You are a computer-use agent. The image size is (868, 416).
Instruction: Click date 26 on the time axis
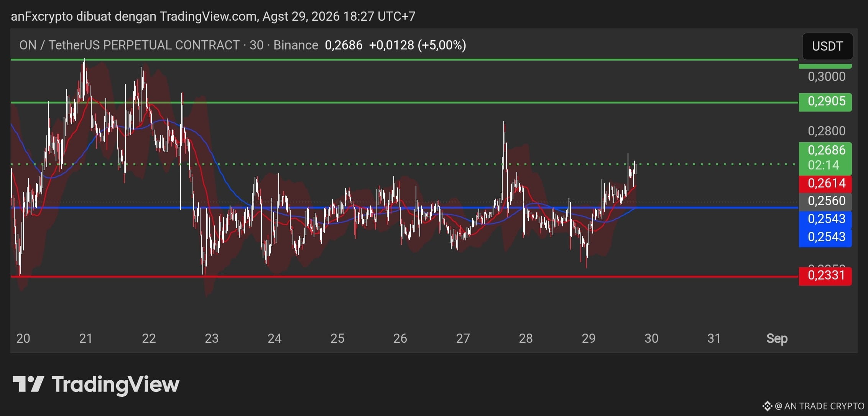[400, 339]
